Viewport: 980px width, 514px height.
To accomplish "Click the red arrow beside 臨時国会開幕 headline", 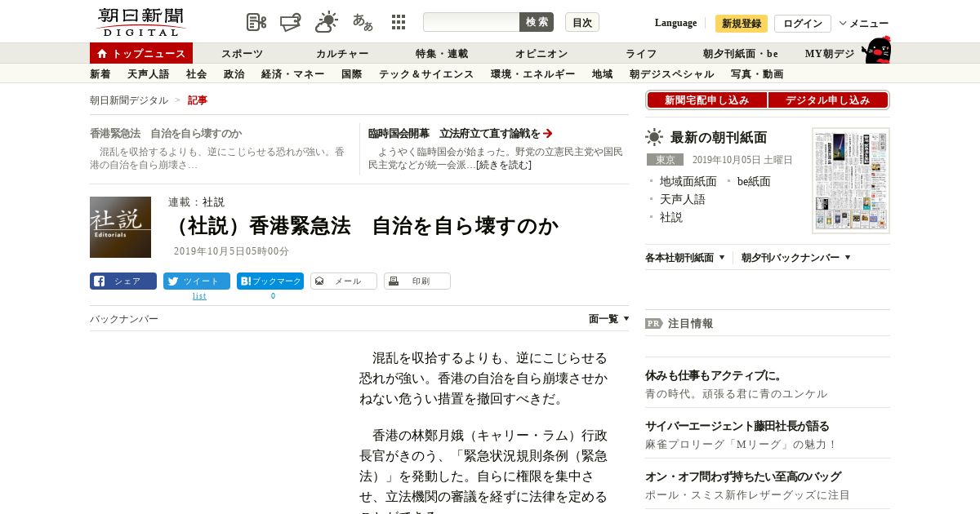I will click(x=548, y=133).
